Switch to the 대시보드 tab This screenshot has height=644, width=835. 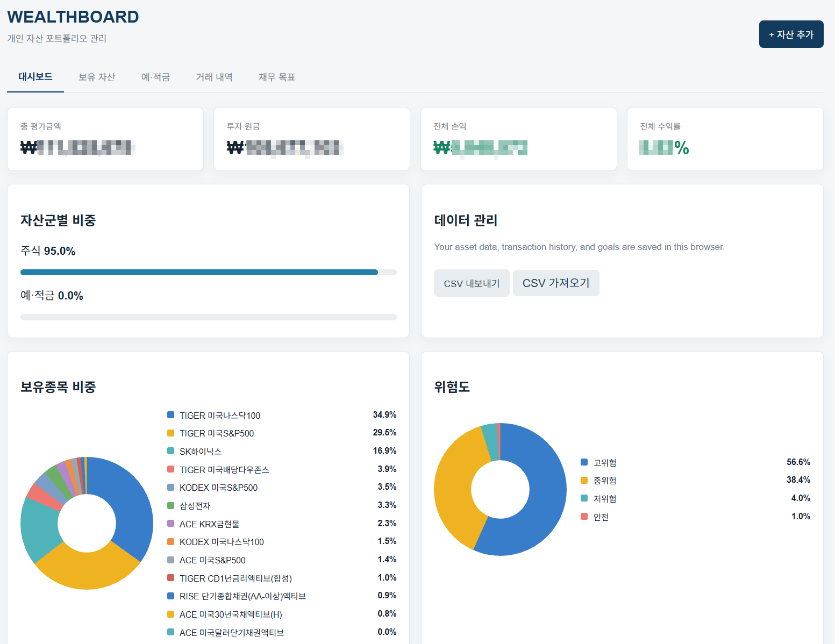coord(35,77)
